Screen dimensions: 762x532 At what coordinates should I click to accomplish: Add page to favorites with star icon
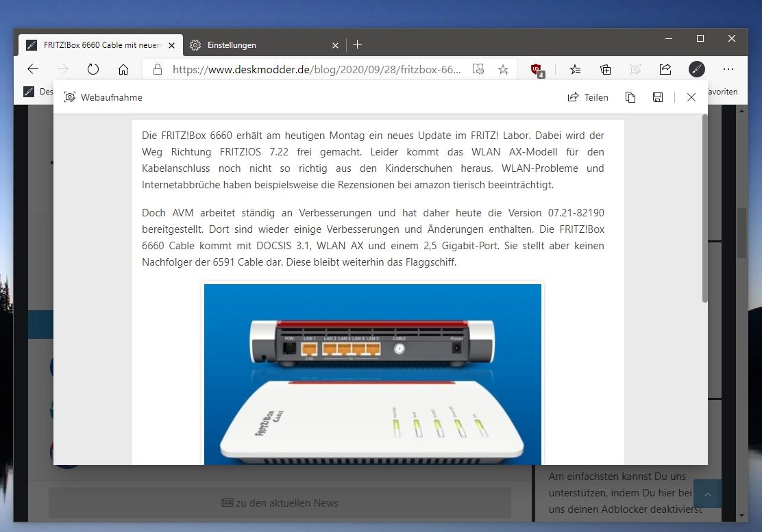pyautogui.click(x=503, y=69)
